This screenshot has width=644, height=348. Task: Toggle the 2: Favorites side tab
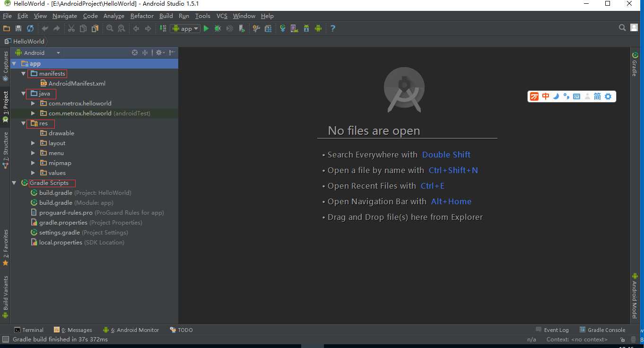click(5, 247)
